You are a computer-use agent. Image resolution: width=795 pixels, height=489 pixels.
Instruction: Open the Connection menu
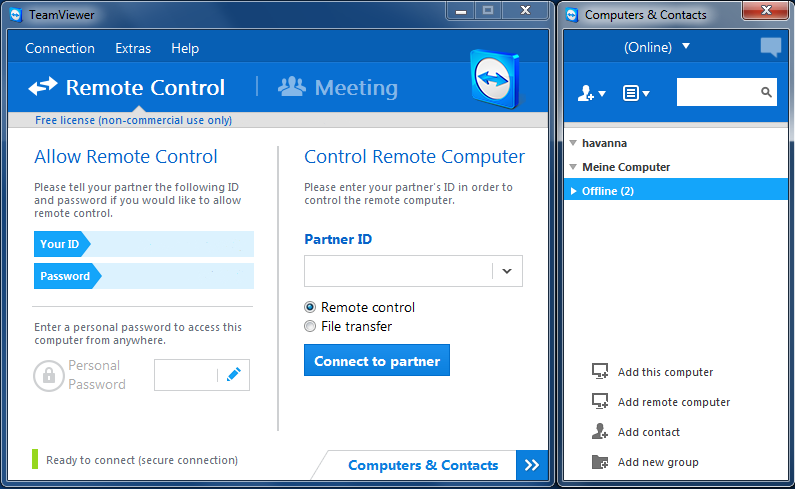pyautogui.click(x=60, y=48)
